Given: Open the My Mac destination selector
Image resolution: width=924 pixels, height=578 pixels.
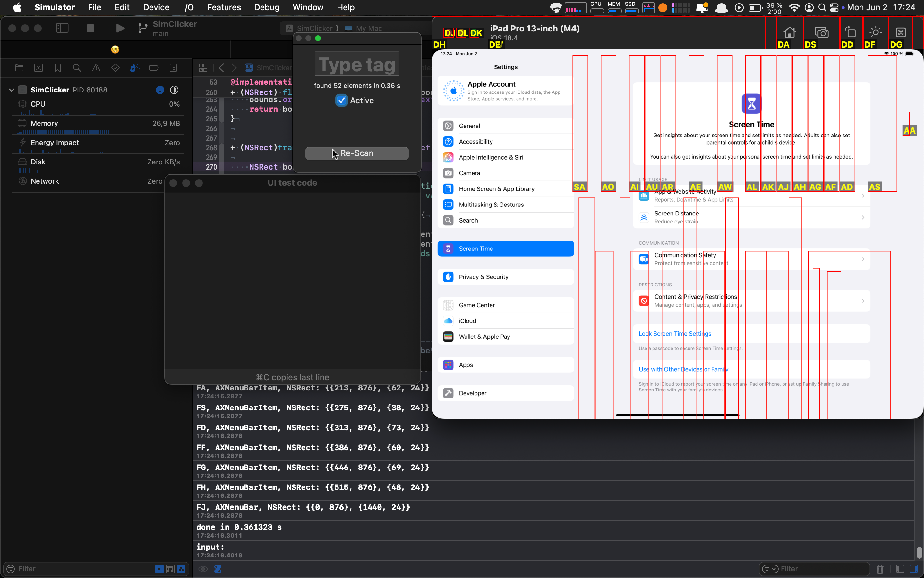Looking at the screenshot, I should [364, 28].
